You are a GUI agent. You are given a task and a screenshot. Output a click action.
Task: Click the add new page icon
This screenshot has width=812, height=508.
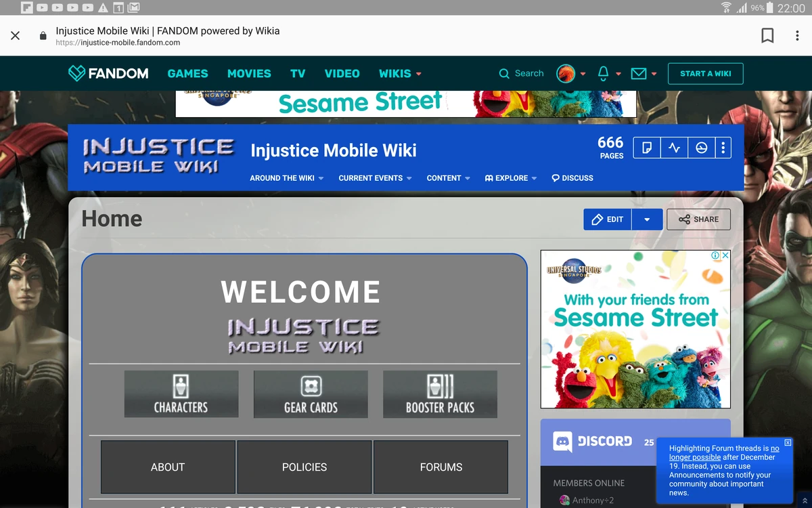[x=647, y=147]
